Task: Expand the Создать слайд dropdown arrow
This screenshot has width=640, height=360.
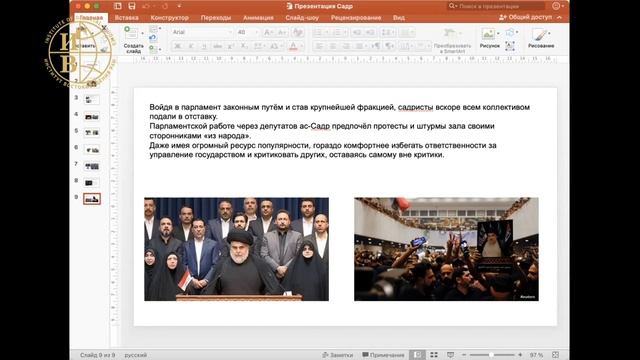Action: point(142,33)
